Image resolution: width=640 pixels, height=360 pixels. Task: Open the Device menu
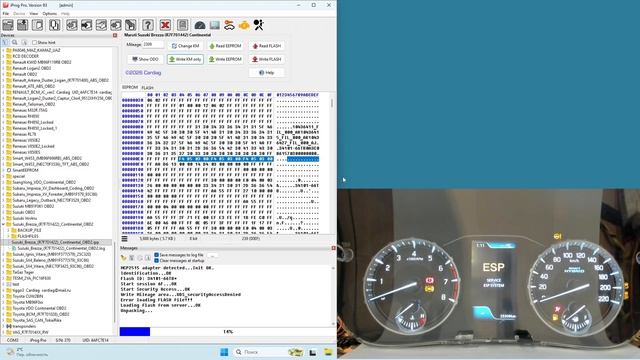click(19, 13)
